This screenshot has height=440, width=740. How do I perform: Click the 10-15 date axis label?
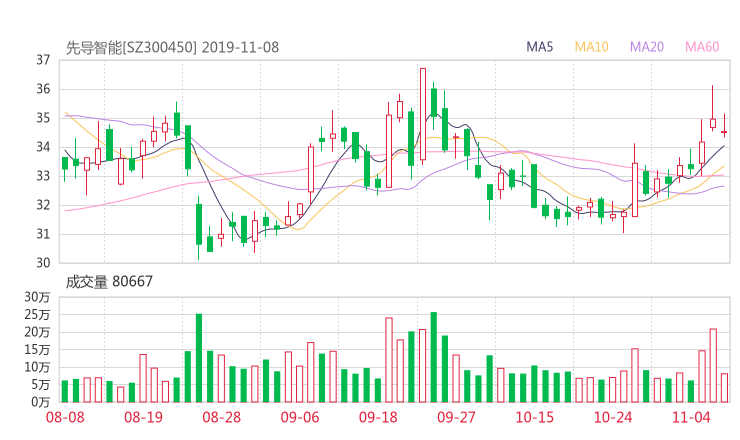534,417
